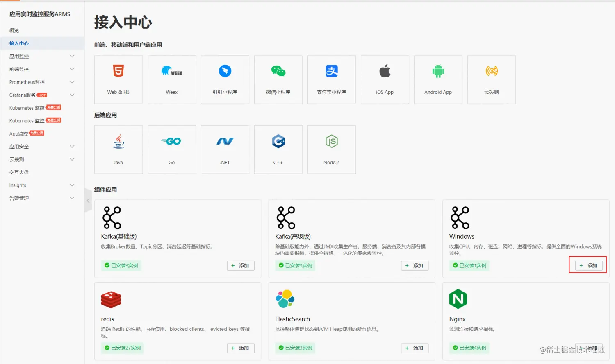Screen dimensions: 615x364
Task: Click the Kafka(高级版) logo icon
Action: (x=286, y=217)
